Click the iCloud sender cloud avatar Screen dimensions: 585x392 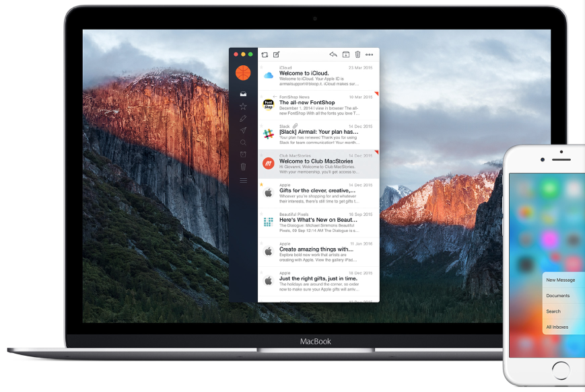click(268, 75)
